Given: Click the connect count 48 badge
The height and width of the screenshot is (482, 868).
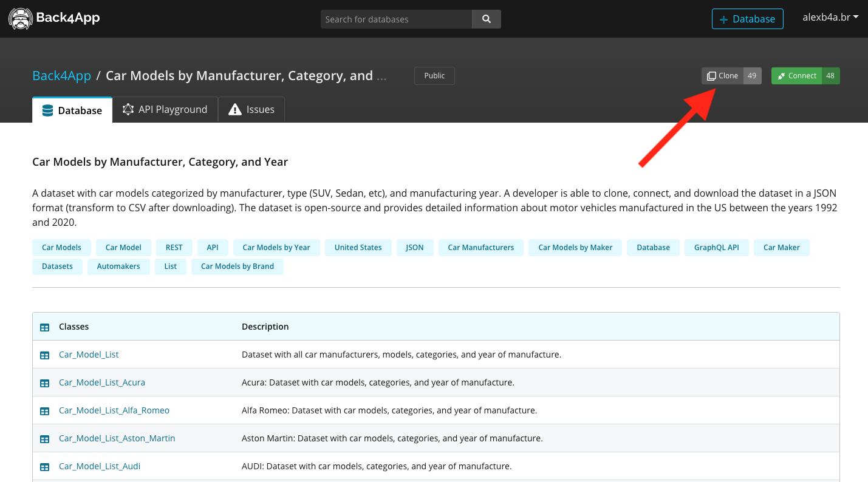Looking at the screenshot, I should pos(830,76).
